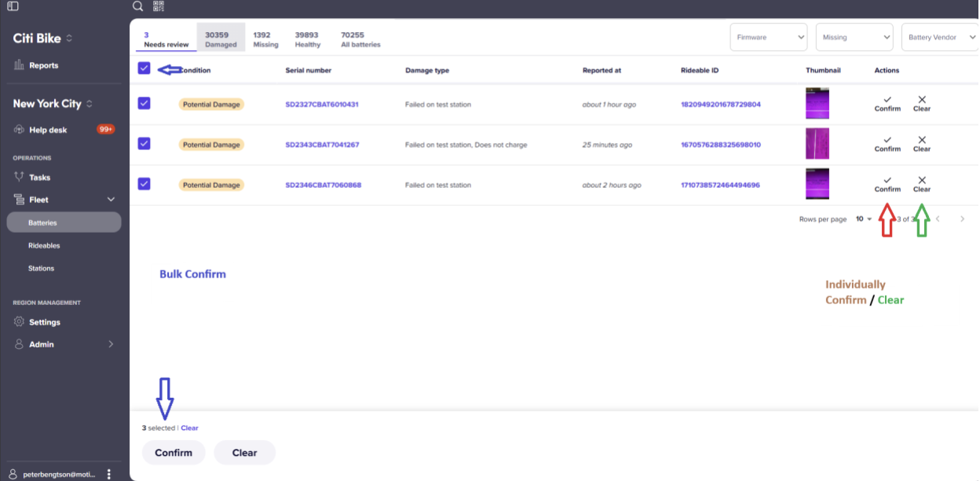Open serial number SD2346CBAT7060868 link

click(x=323, y=185)
